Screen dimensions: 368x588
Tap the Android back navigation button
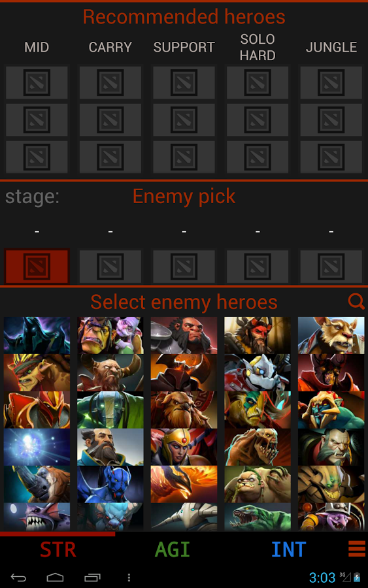(x=18, y=578)
